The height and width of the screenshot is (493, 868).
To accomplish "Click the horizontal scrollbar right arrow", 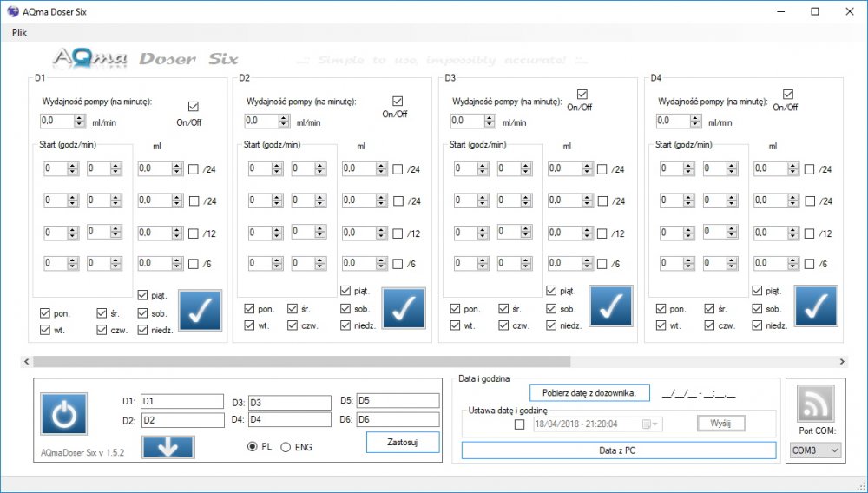I will pyautogui.click(x=842, y=361).
